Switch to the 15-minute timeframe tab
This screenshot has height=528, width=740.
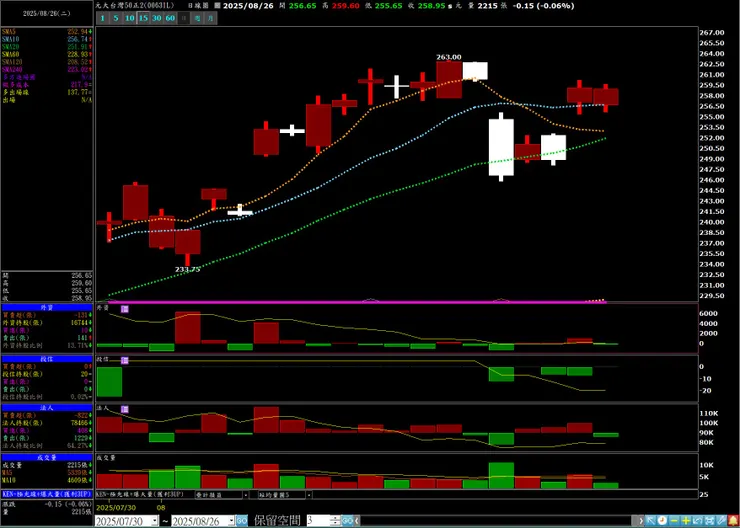point(143,18)
